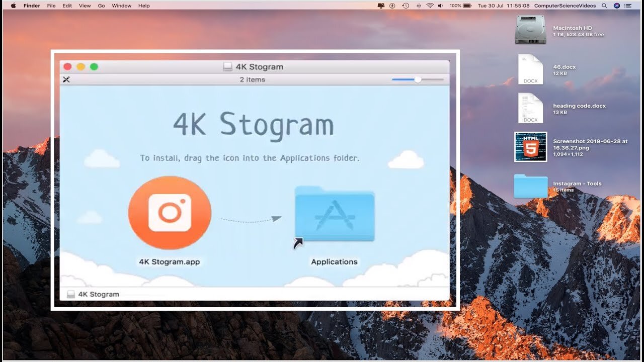The width and height of the screenshot is (644, 362).
Task: Open the Go menu
Action: 101,6
